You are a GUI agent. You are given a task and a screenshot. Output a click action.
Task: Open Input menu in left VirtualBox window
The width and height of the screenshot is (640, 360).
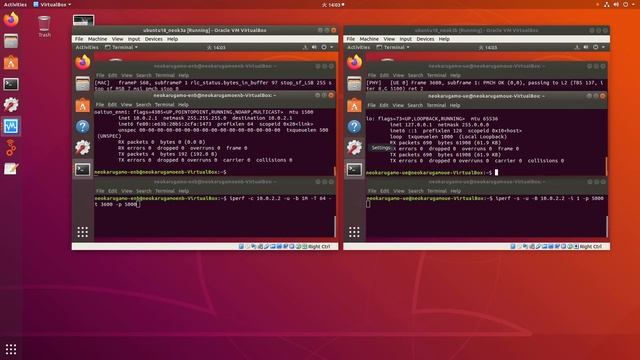[134, 39]
